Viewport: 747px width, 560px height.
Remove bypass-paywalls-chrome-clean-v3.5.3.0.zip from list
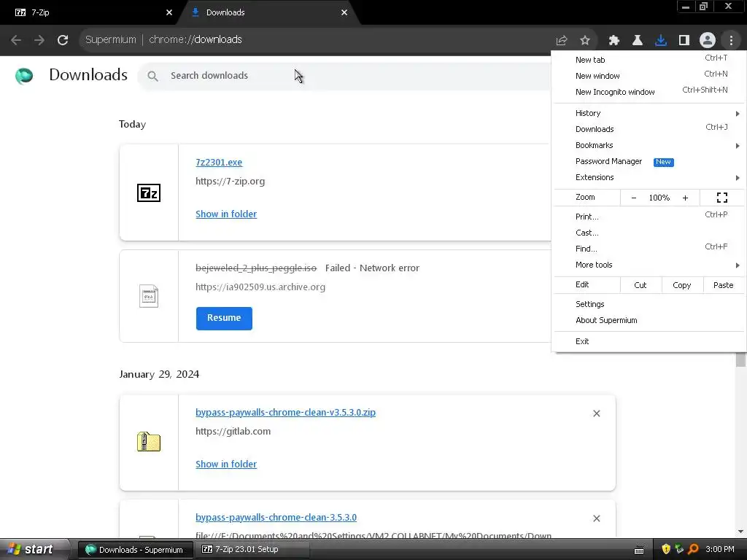pos(597,413)
